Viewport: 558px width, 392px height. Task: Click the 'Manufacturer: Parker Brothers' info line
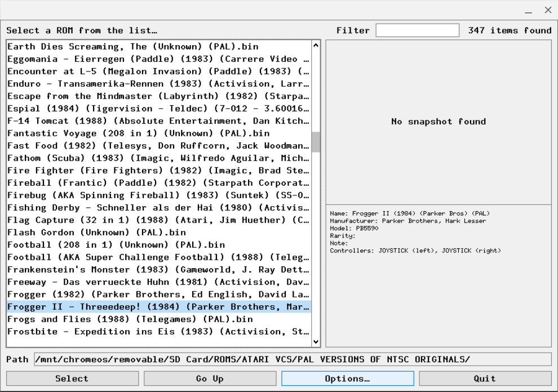408,221
